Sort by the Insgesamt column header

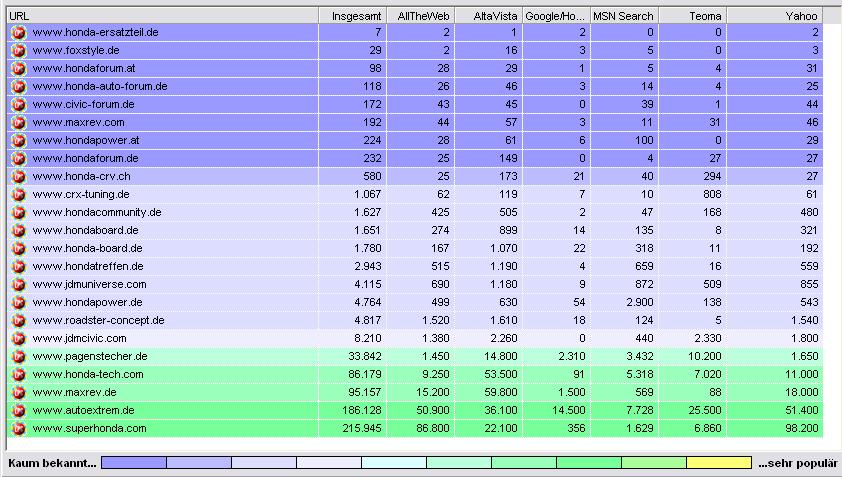(351, 16)
